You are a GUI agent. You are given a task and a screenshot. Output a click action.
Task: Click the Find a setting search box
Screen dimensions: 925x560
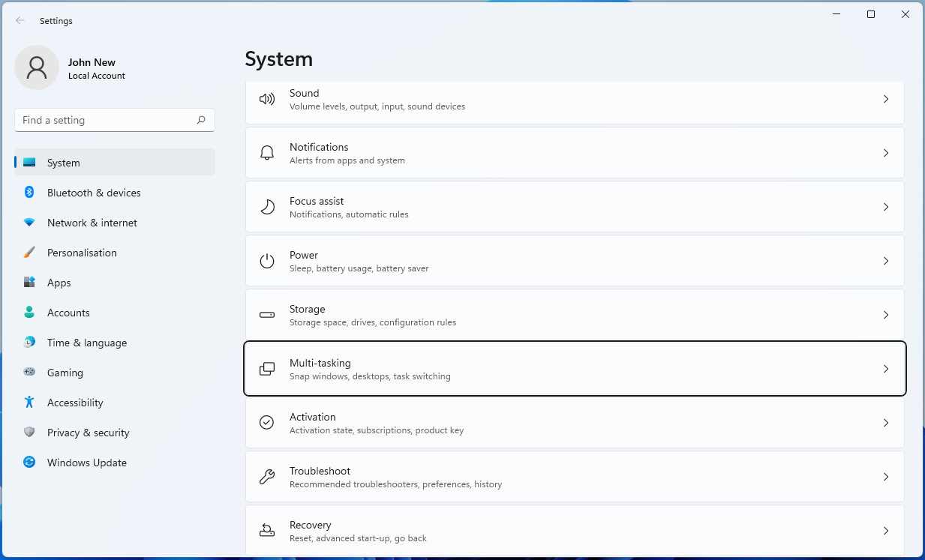(105, 120)
